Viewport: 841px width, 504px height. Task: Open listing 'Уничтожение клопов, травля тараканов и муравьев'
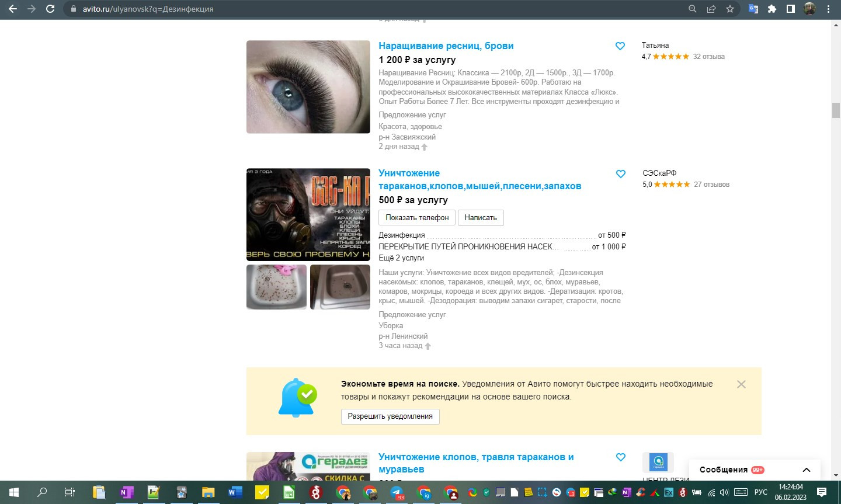[x=476, y=463]
